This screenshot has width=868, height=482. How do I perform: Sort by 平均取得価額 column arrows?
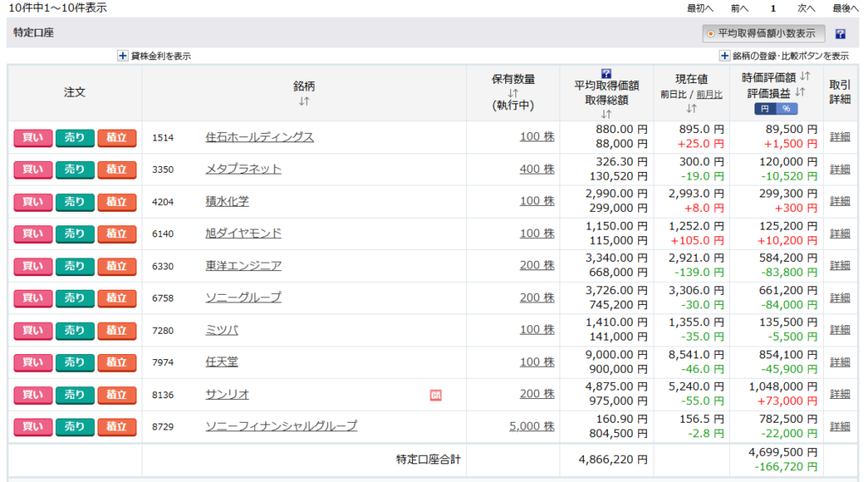coord(606,114)
